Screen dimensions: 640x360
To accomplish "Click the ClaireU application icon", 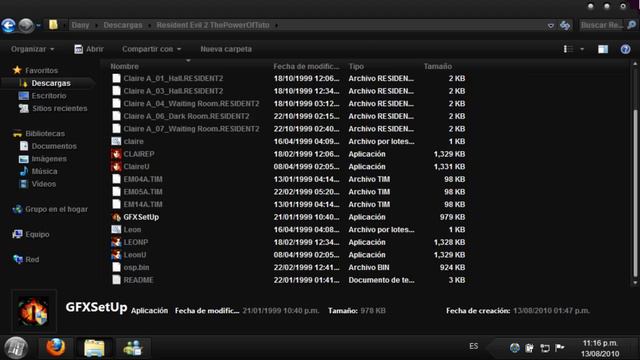I will pos(116,167).
